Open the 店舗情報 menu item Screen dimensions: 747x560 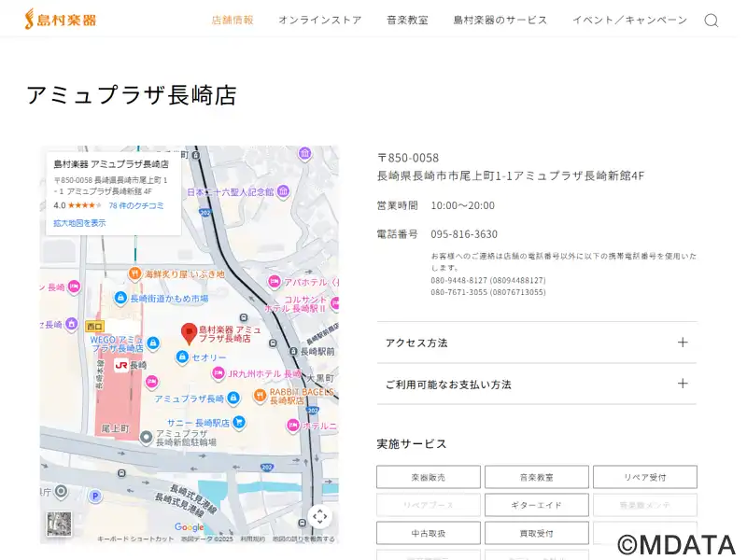click(x=233, y=21)
